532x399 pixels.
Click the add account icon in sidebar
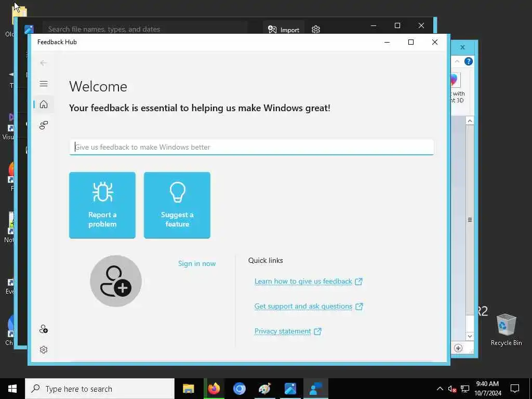tap(44, 329)
